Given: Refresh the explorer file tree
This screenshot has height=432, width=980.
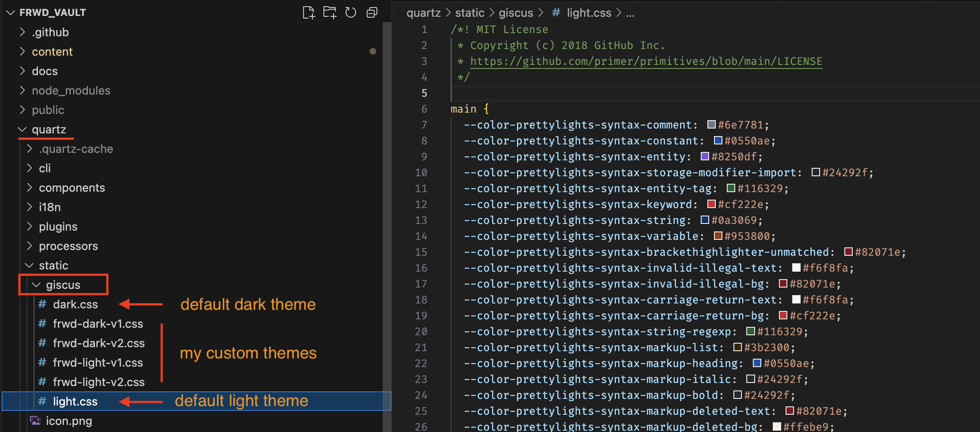Looking at the screenshot, I should [x=351, y=13].
